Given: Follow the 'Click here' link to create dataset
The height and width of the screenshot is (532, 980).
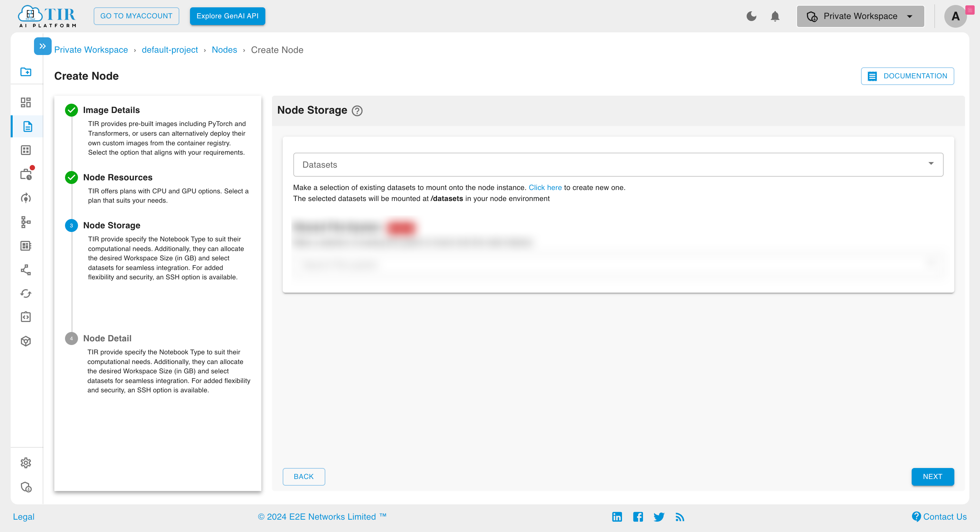Looking at the screenshot, I should (x=545, y=187).
